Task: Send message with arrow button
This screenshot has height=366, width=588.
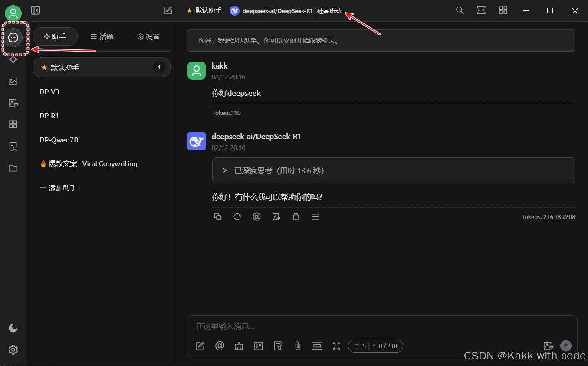Action: (x=566, y=346)
